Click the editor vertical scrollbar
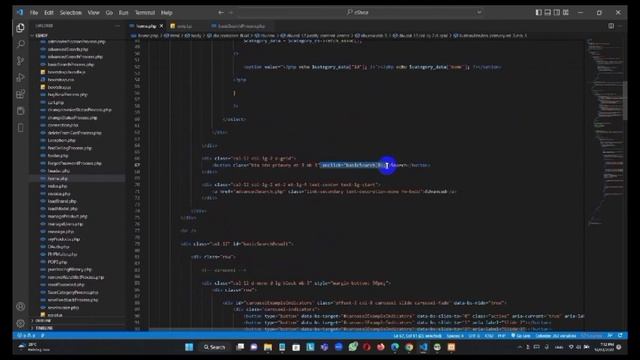This screenshot has height=360, width=640. coord(625,100)
